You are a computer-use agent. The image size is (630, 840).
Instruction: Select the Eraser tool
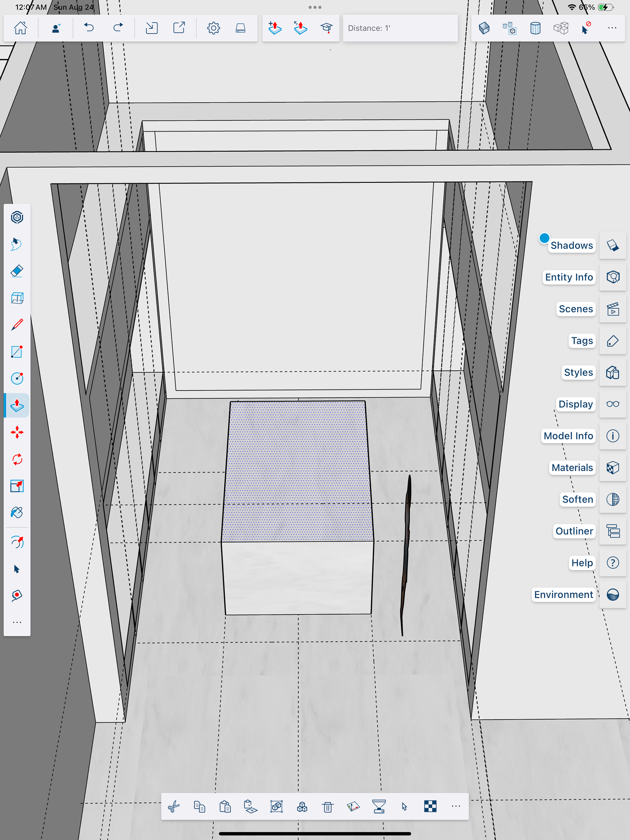point(17,271)
